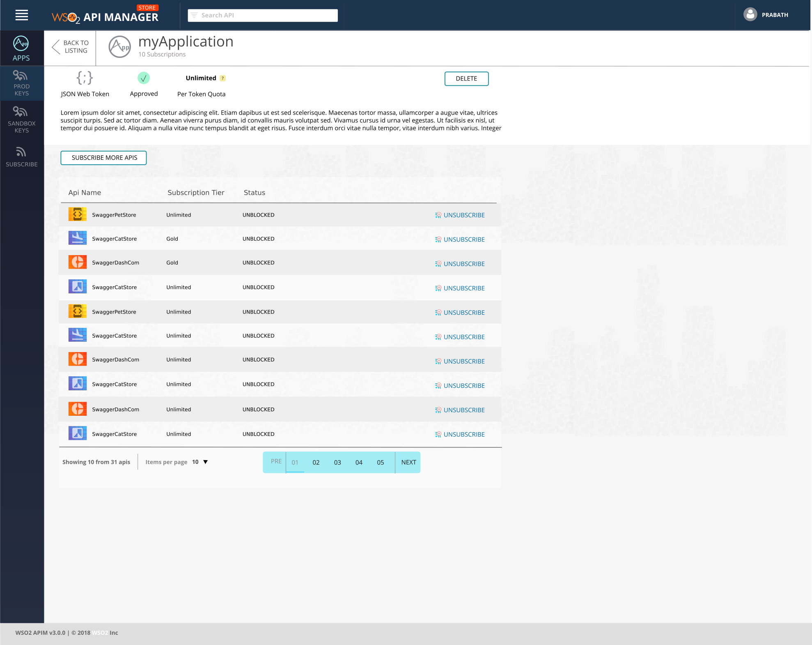Open the APPS sidebar section
This screenshot has height=645, width=812.
click(21, 48)
